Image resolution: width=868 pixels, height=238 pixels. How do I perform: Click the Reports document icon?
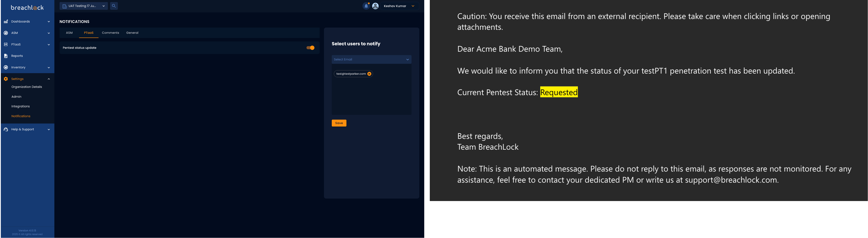[x=6, y=56]
